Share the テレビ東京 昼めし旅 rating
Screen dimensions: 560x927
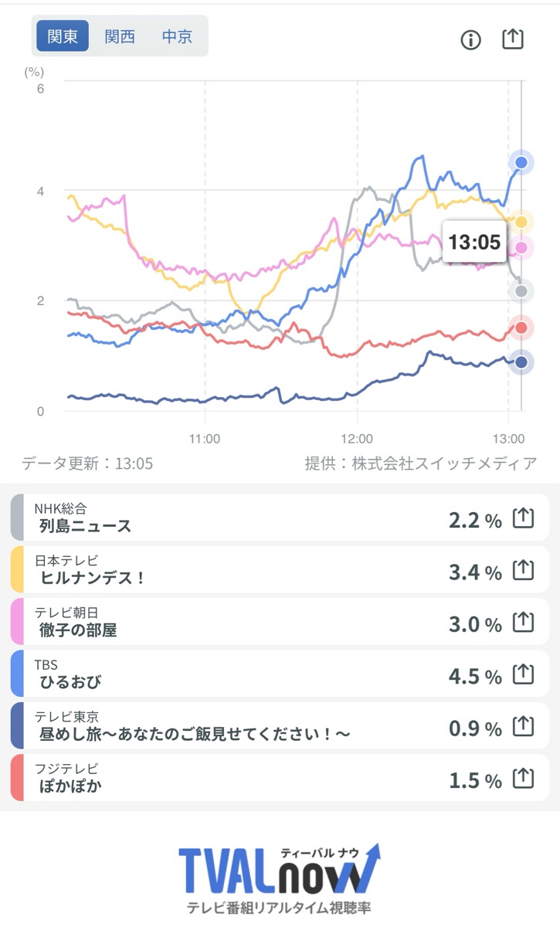[524, 726]
